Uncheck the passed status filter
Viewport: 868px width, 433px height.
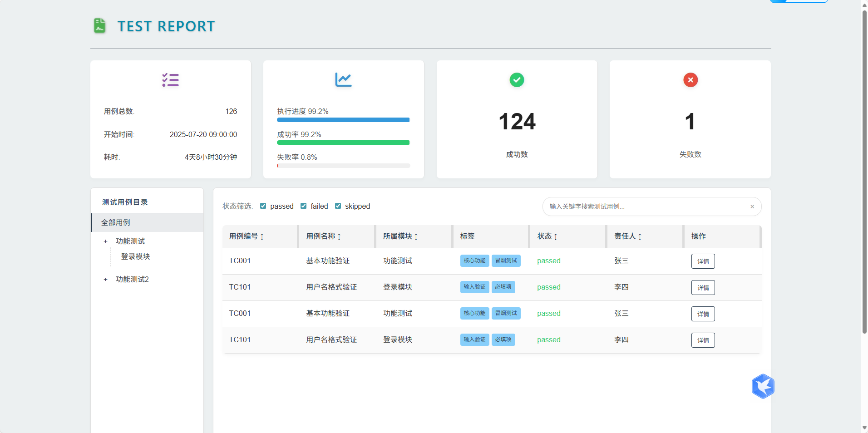tap(263, 206)
